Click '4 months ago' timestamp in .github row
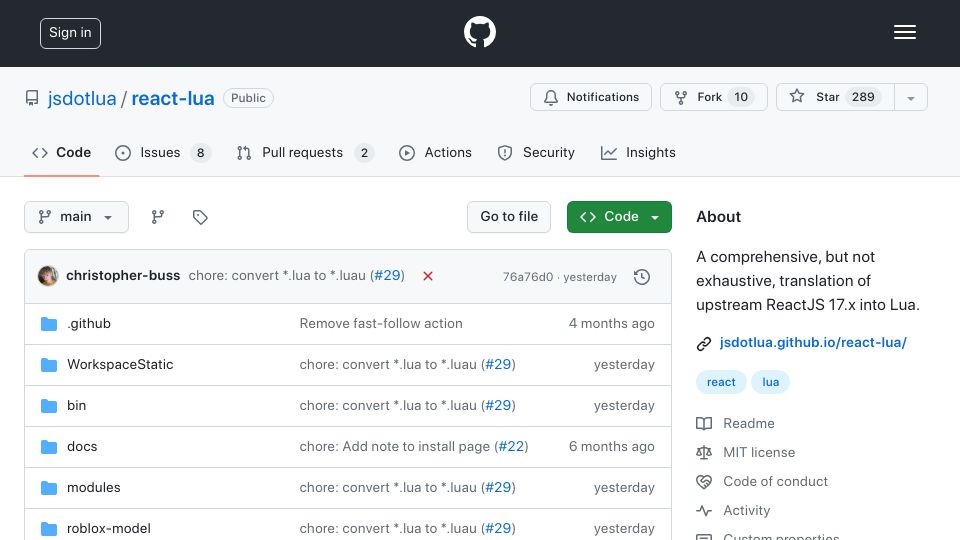 point(612,323)
